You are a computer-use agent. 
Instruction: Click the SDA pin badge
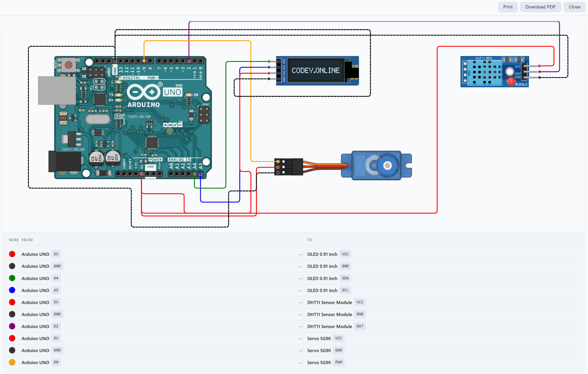click(345, 278)
